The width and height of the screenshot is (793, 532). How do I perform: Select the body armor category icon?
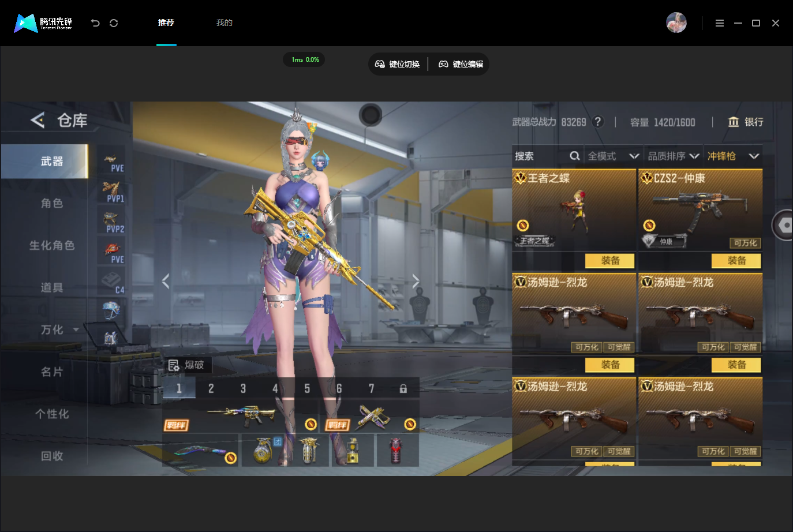coord(111,338)
